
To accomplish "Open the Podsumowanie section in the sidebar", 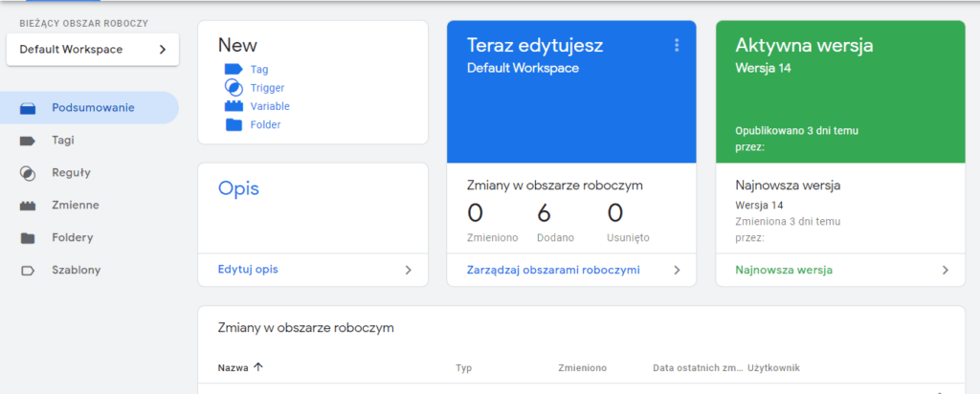I will click(x=92, y=108).
